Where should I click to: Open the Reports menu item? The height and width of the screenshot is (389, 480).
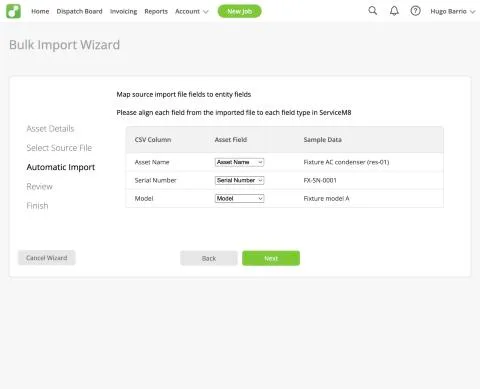[x=156, y=11]
